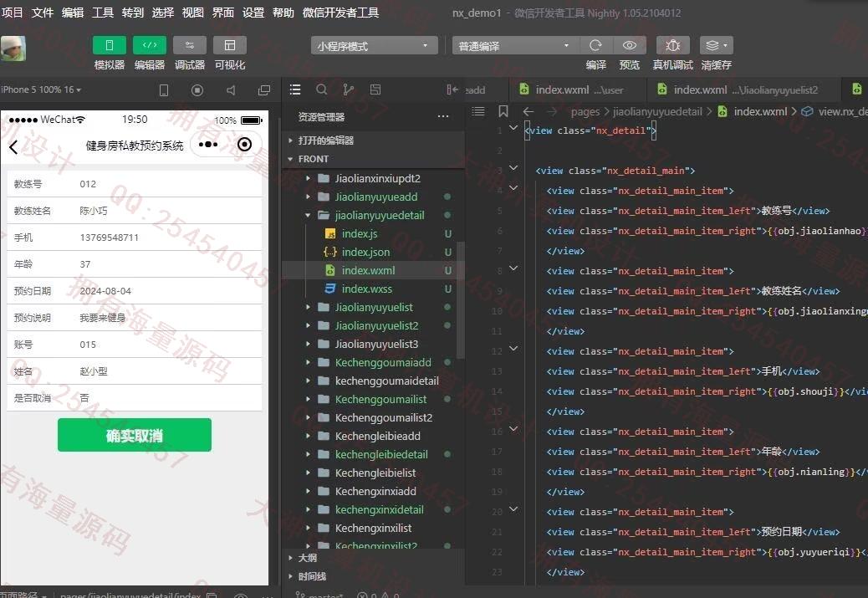The width and height of the screenshot is (868, 598).
Task: Click the preview eye icon
Action: click(630, 45)
